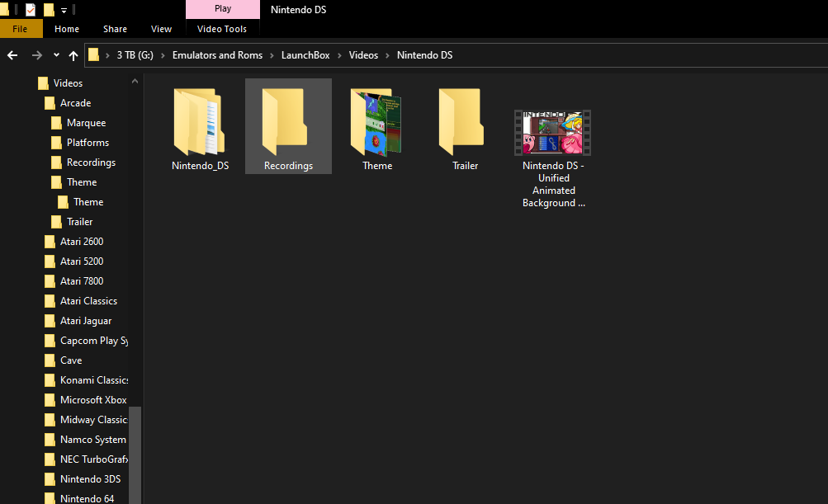
Task: Select the Nintendo_DS folder icon
Action: [200, 122]
